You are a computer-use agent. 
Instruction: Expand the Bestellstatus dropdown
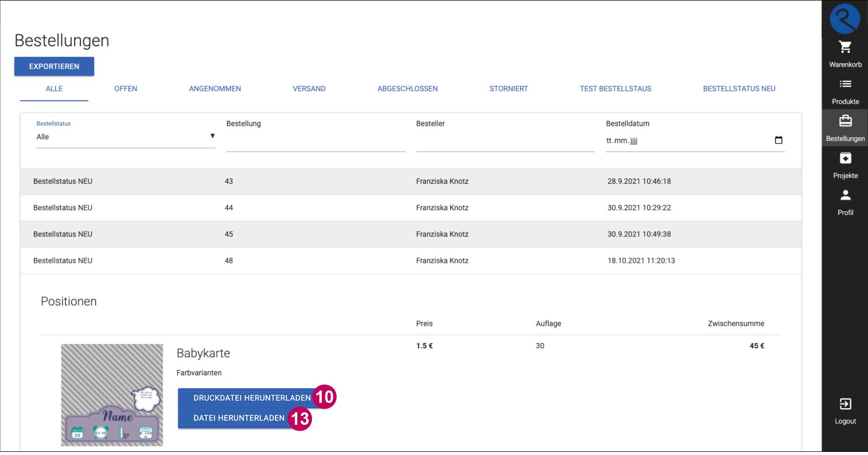[125, 137]
